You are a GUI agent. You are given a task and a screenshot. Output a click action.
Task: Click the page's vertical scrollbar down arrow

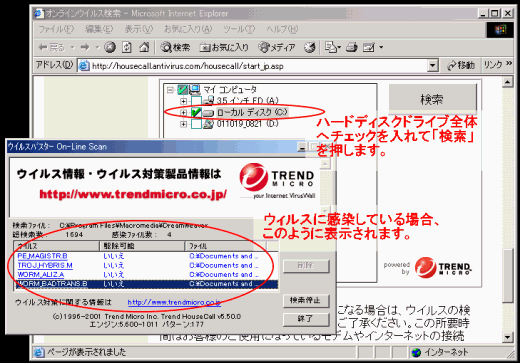click(x=507, y=337)
